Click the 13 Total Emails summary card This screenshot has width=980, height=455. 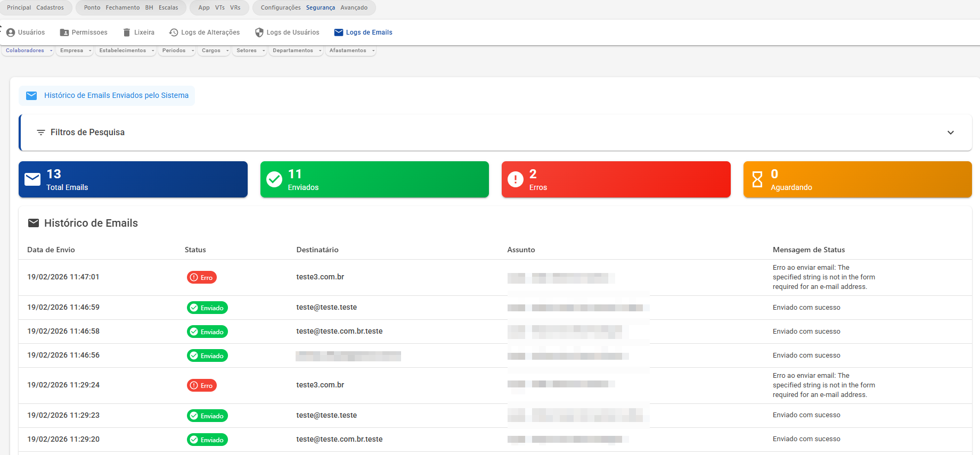tap(133, 179)
